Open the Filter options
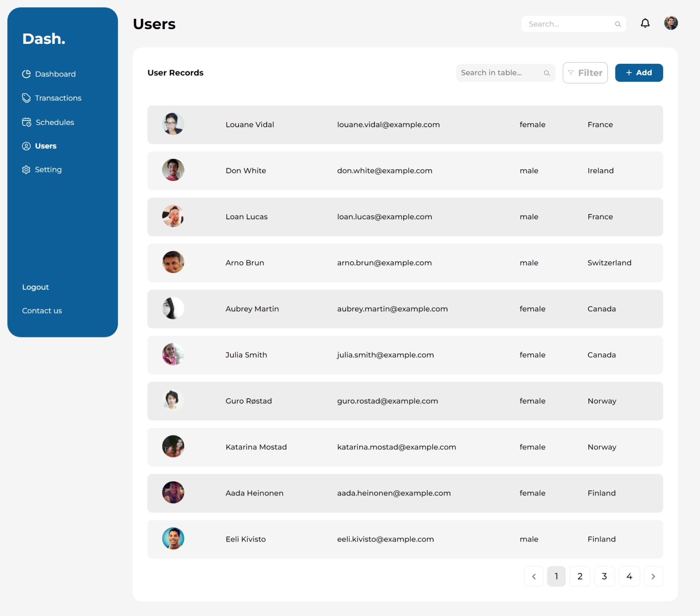This screenshot has height=616, width=700. point(585,73)
